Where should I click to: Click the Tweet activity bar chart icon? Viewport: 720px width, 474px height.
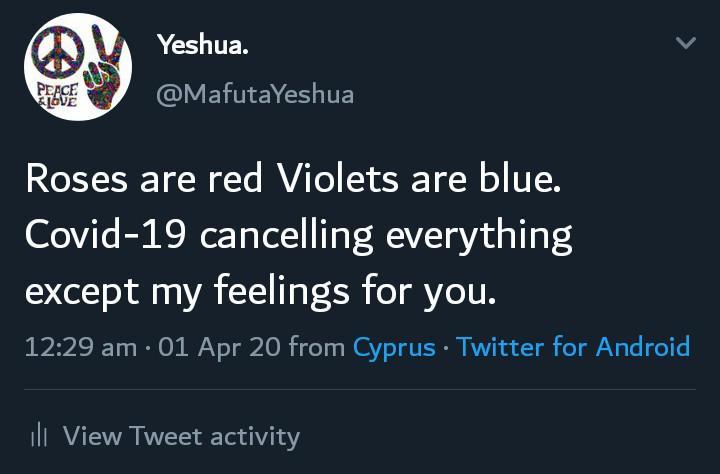point(39,435)
